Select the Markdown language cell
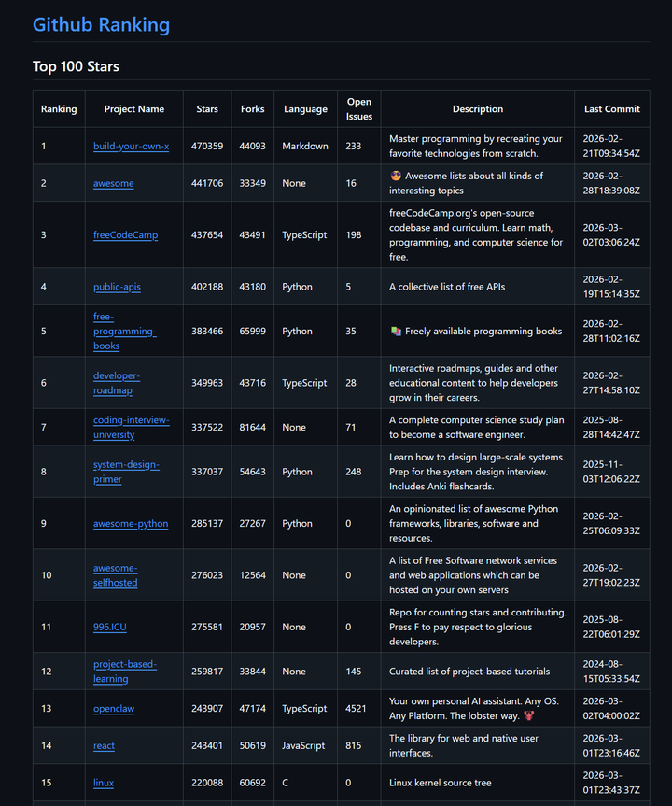Screen dimensions: 672x806 (305, 146)
